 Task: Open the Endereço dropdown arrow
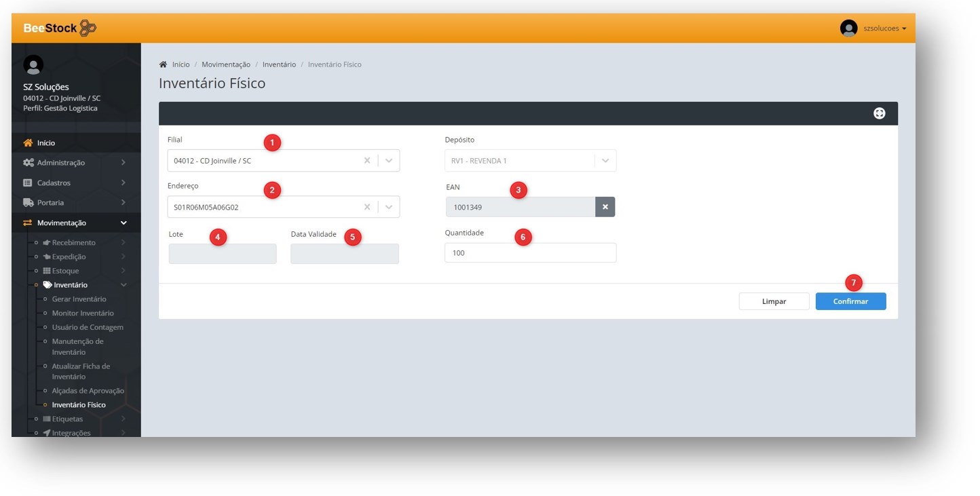(389, 207)
